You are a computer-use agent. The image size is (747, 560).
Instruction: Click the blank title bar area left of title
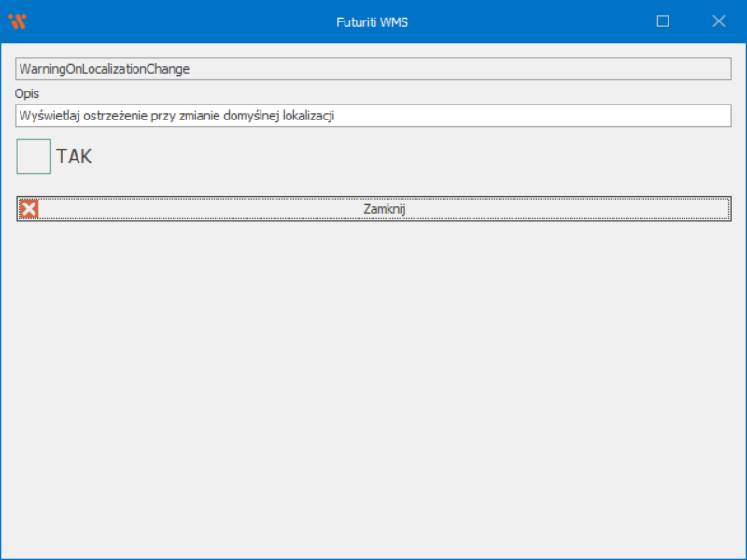[x=187, y=21]
